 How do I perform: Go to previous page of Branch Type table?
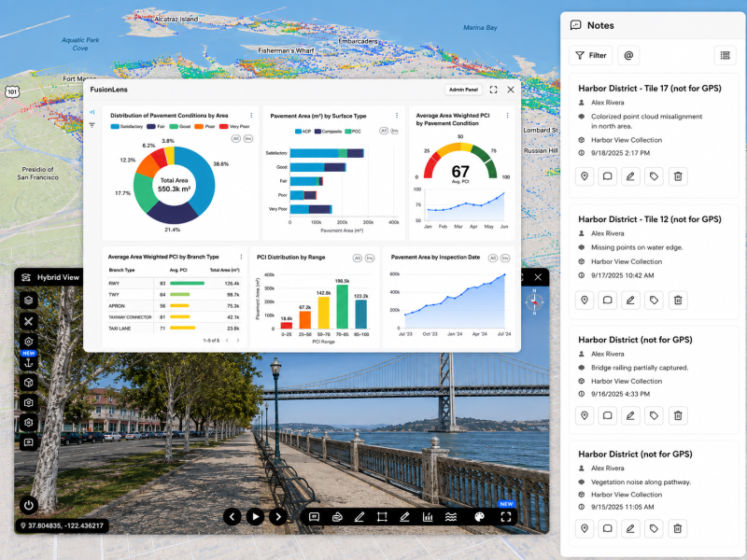point(227,341)
